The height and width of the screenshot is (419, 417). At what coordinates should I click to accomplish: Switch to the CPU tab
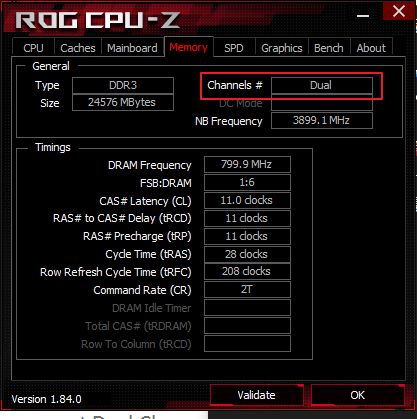click(33, 48)
